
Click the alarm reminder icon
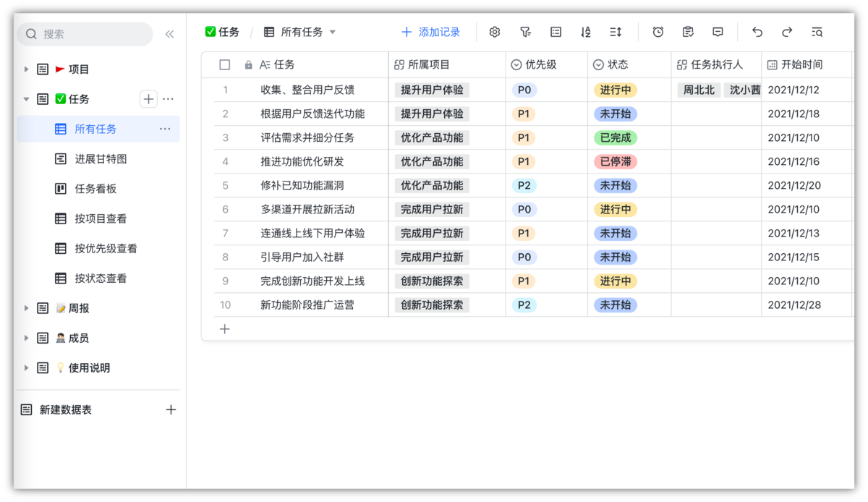point(658,32)
